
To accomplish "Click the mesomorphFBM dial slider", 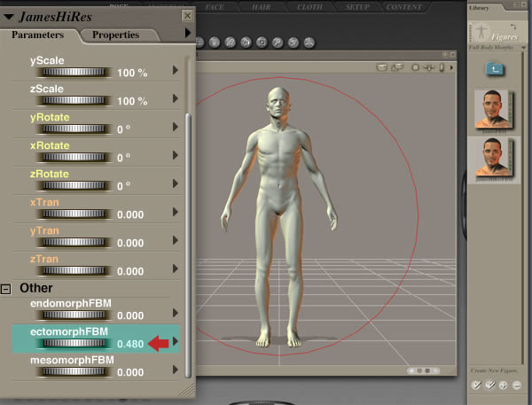I will click(x=74, y=371).
